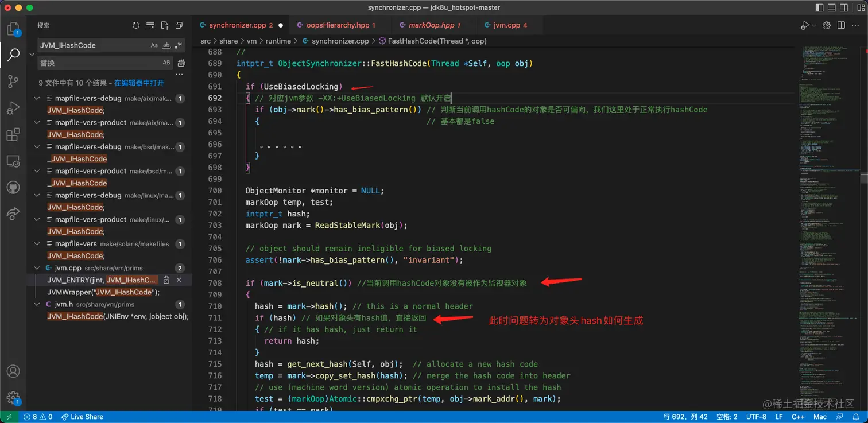Select language mode C++
Screen dimensions: 868x423
click(x=797, y=417)
